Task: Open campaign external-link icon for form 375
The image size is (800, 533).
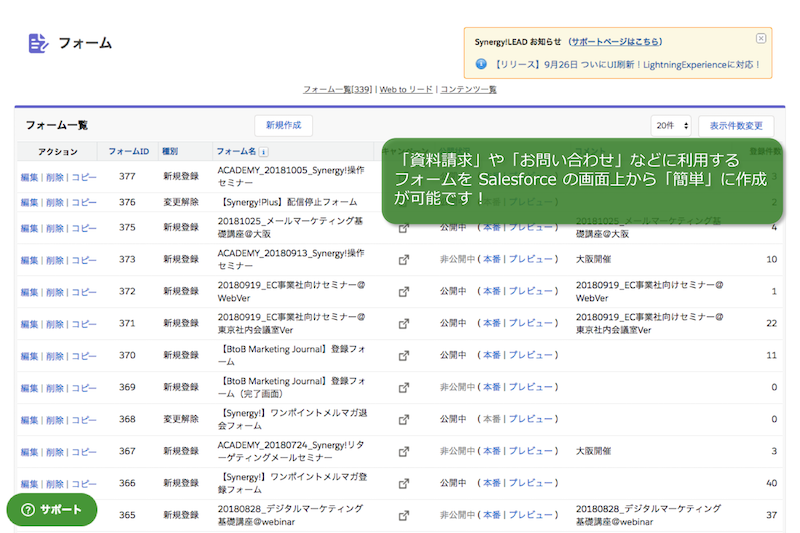Action: pos(404,228)
